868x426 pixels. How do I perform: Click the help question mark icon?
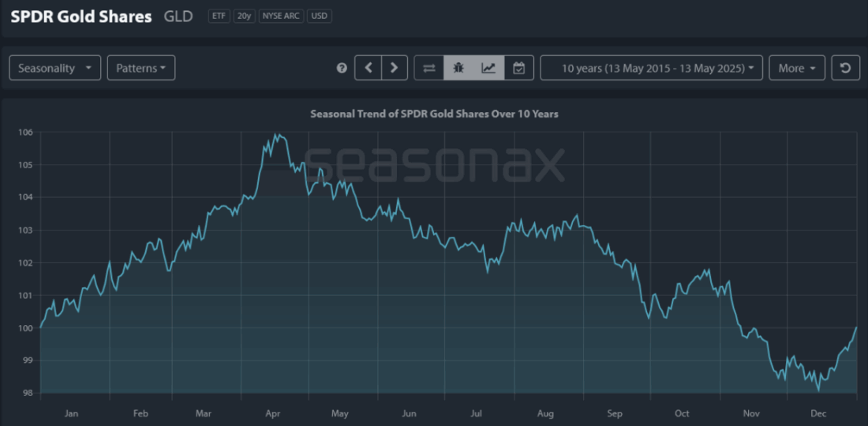coord(342,68)
